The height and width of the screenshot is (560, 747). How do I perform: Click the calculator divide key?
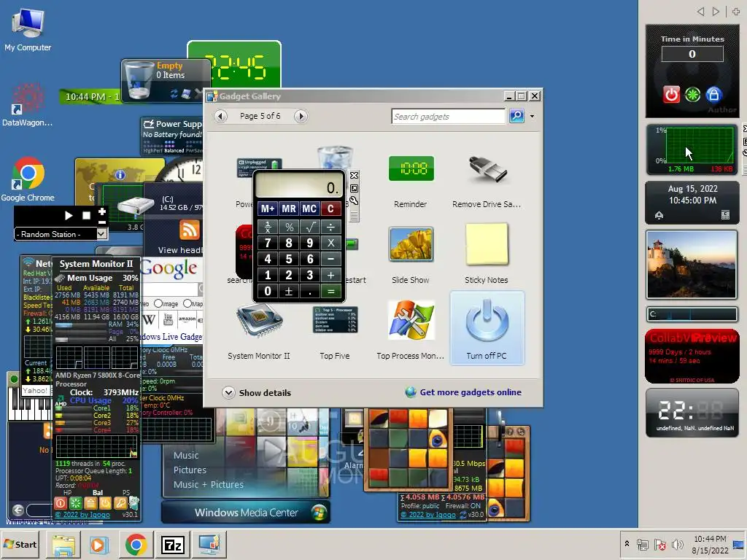click(330, 227)
